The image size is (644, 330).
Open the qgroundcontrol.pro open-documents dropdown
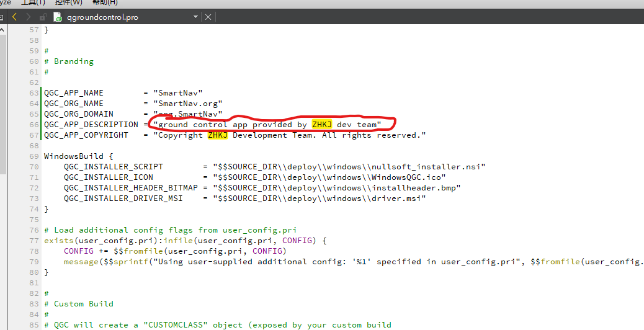[195, 17]
